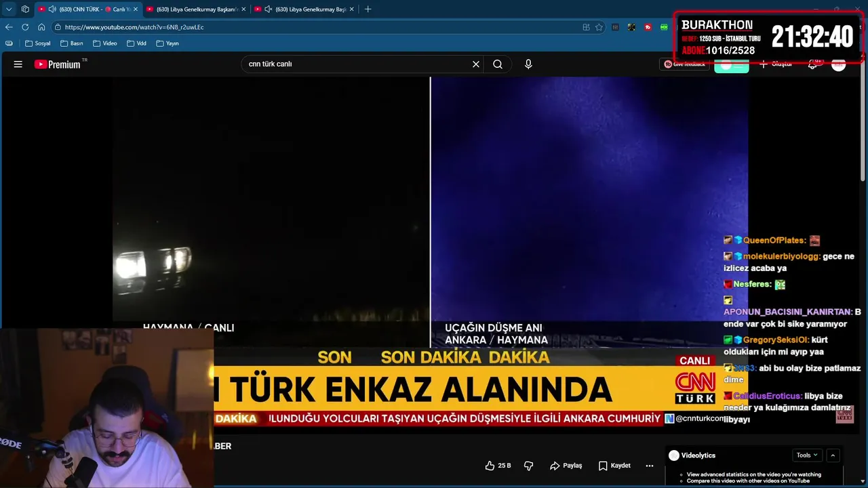Like the video (25 B)

(x=498, y=466)
